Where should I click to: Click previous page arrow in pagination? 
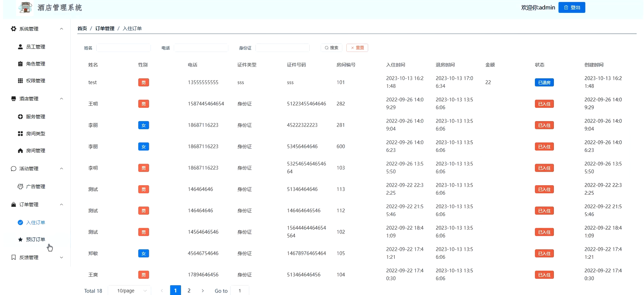(162, 291)
